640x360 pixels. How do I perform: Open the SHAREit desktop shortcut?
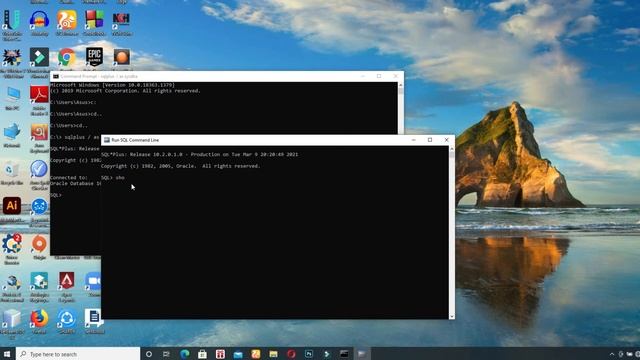pos(67,318)
